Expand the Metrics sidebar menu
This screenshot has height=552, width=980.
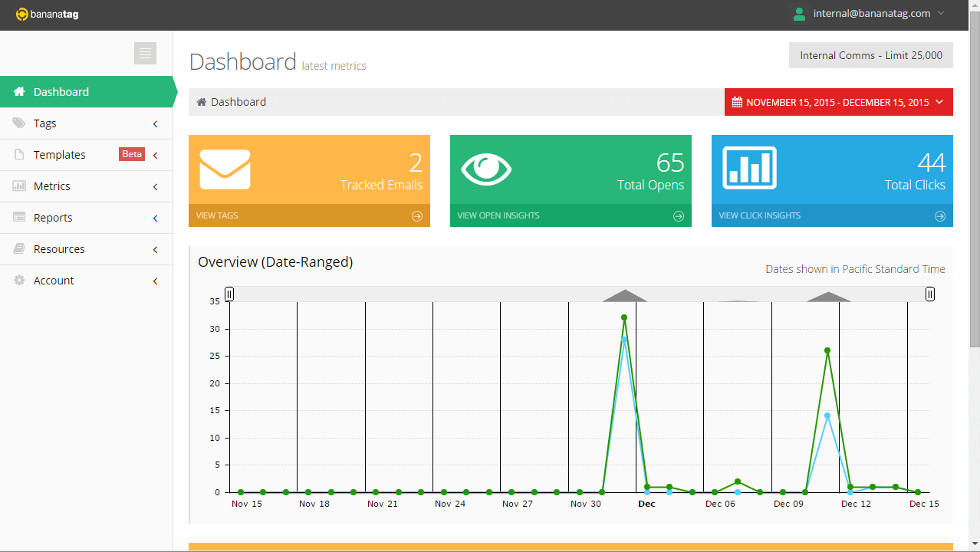pyautogui.click(x=86, y=186)
